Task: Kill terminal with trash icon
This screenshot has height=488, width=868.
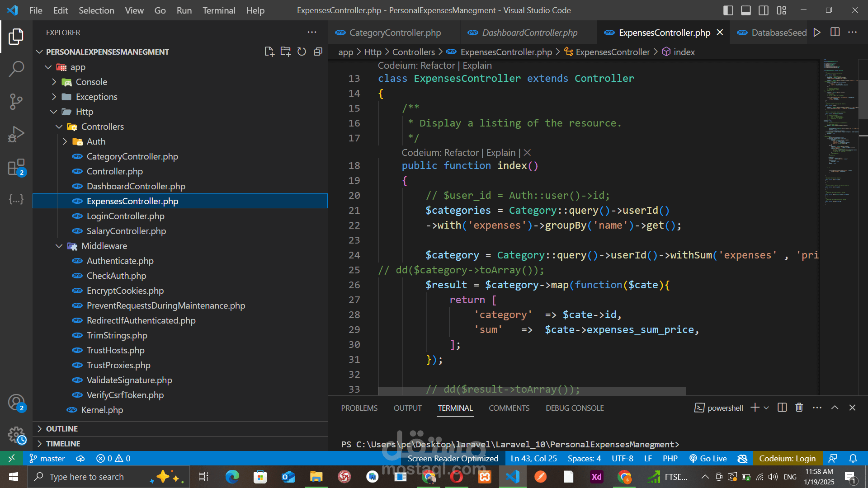Action: click(799, 408)
